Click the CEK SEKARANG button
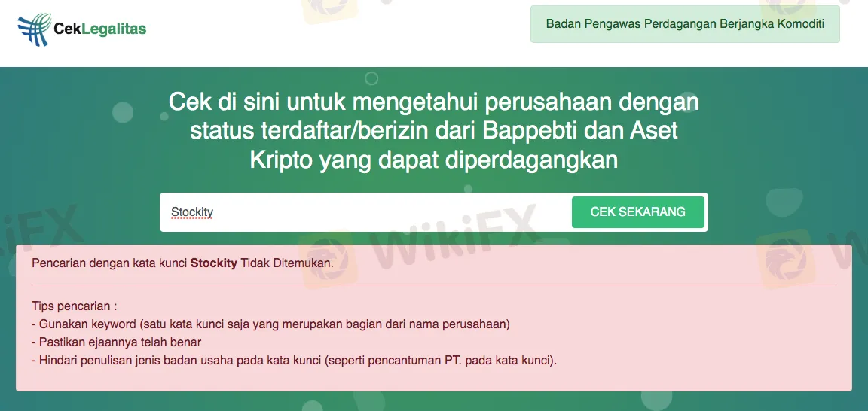 (x=637, y=212)
